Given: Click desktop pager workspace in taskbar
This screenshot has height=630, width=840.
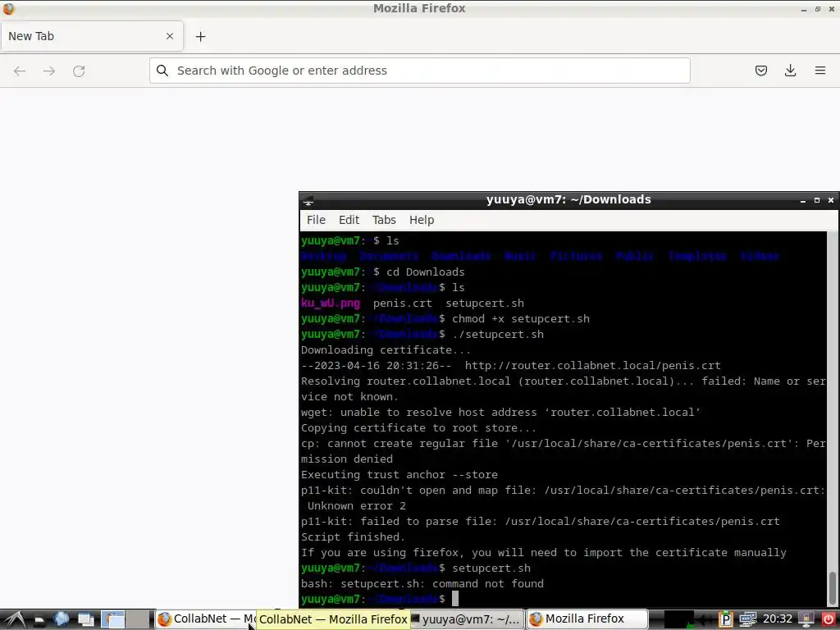Looking at the screenshot, I should tap(113, 620).
